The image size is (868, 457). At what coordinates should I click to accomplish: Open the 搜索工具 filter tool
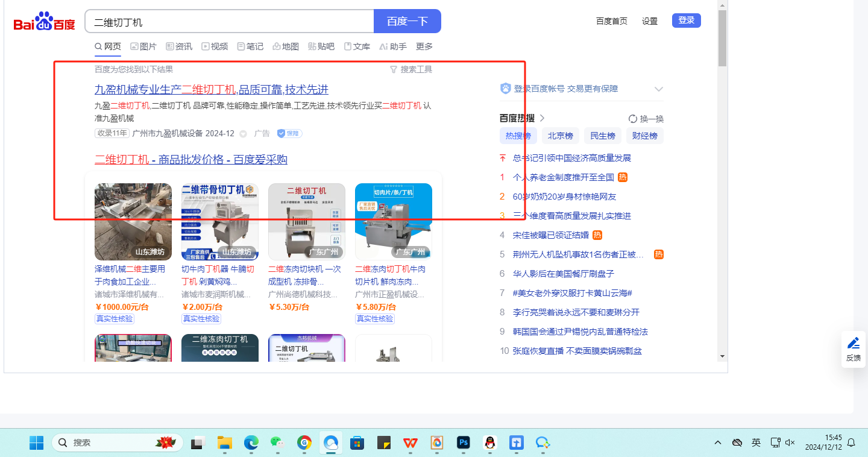pos(411,69)
